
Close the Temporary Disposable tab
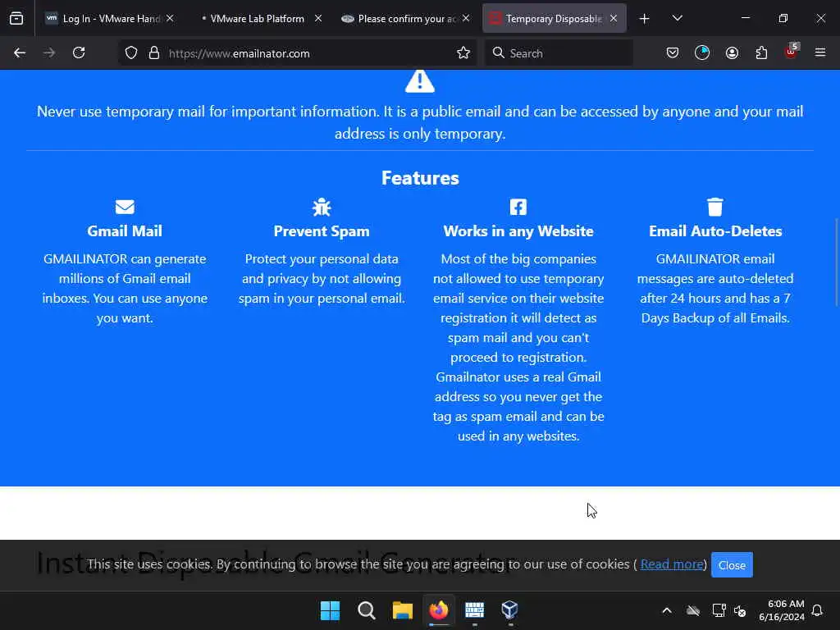(614, 18)
